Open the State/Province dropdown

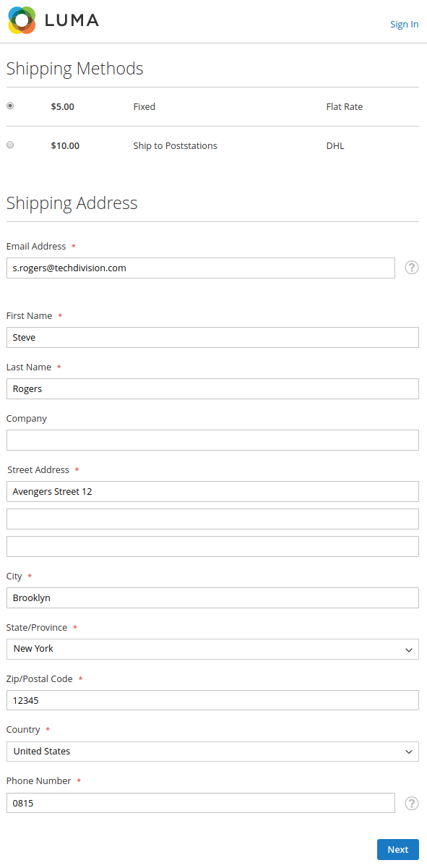[x=212, y=649]
